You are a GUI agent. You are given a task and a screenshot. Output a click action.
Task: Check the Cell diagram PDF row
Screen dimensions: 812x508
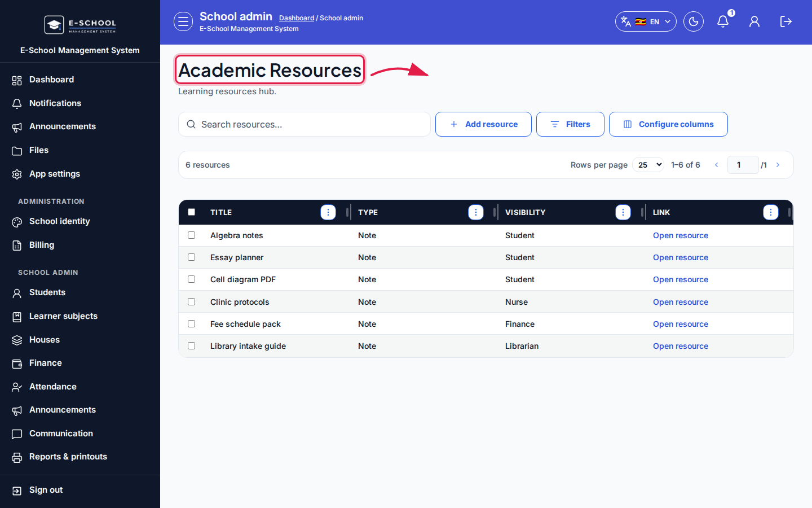(192, 279)
